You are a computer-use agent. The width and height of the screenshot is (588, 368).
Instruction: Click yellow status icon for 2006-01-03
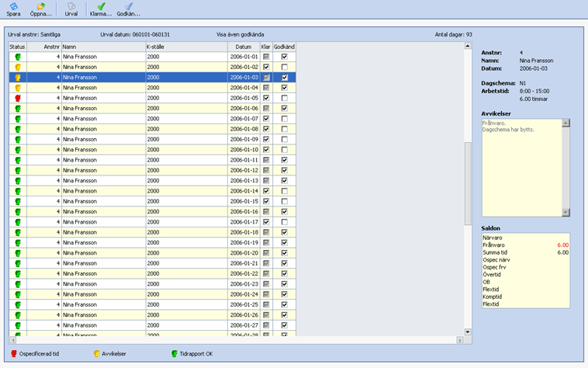pos(18,78)
